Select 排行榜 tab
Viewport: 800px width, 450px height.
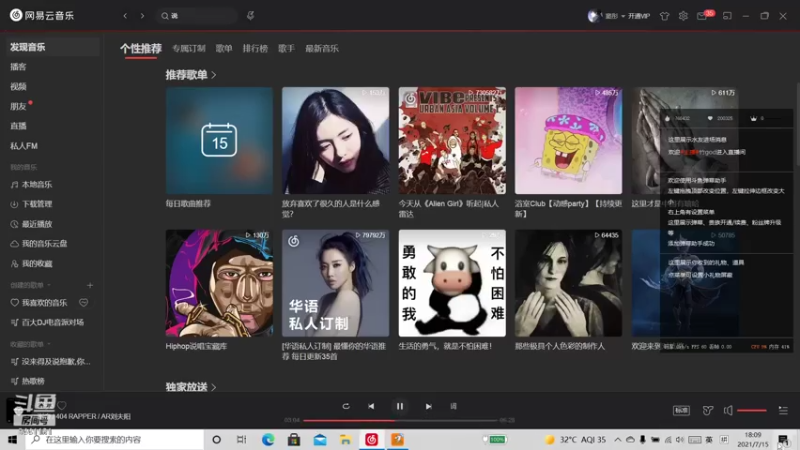pos(255,48)
